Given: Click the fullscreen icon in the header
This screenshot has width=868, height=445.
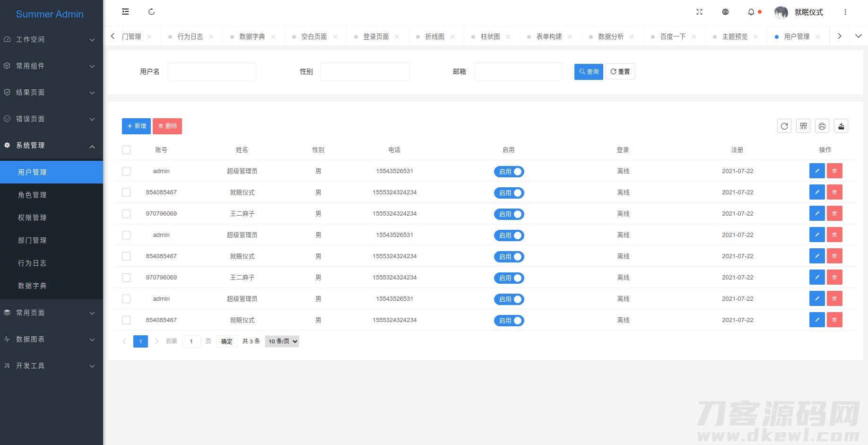Looking at the screenshot, I should [x=699, y=12].
